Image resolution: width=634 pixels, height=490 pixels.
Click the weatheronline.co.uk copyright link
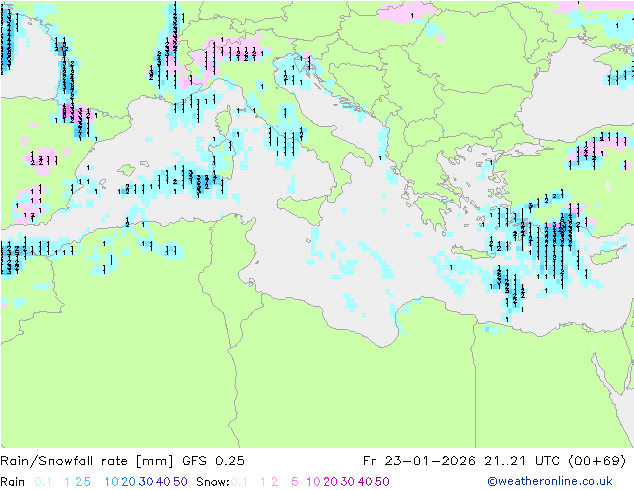(550, 481)
